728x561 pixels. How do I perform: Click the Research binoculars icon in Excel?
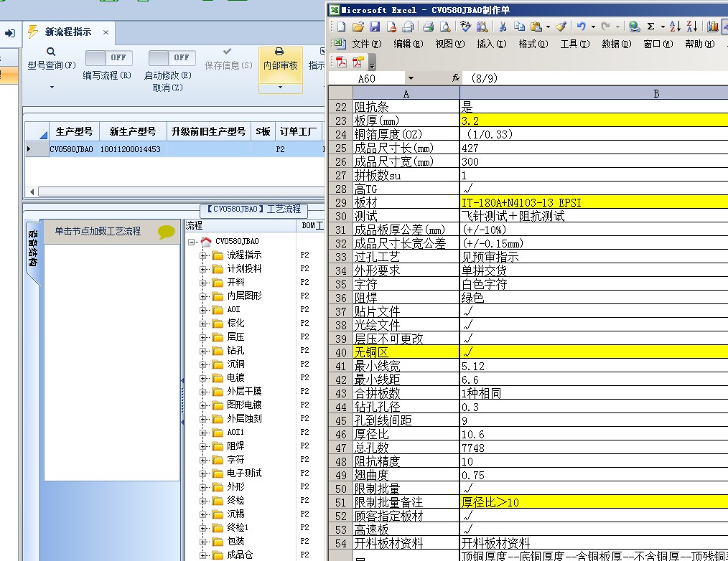[x=482, y=27]
